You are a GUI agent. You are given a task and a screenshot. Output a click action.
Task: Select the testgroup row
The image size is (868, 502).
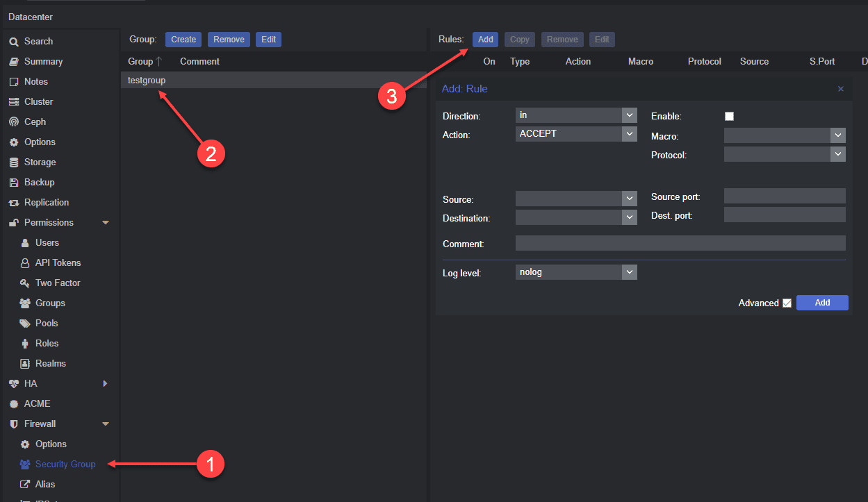click(273, 81)
